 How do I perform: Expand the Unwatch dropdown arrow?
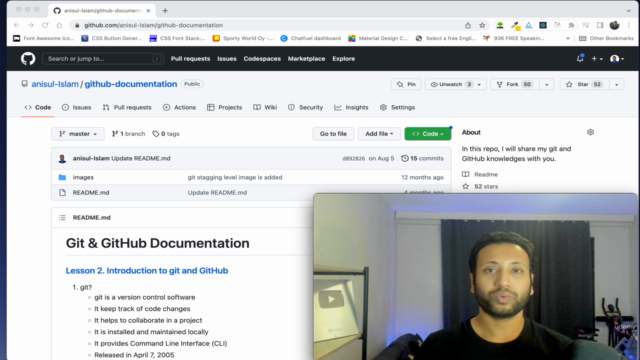tap(479, 84)
